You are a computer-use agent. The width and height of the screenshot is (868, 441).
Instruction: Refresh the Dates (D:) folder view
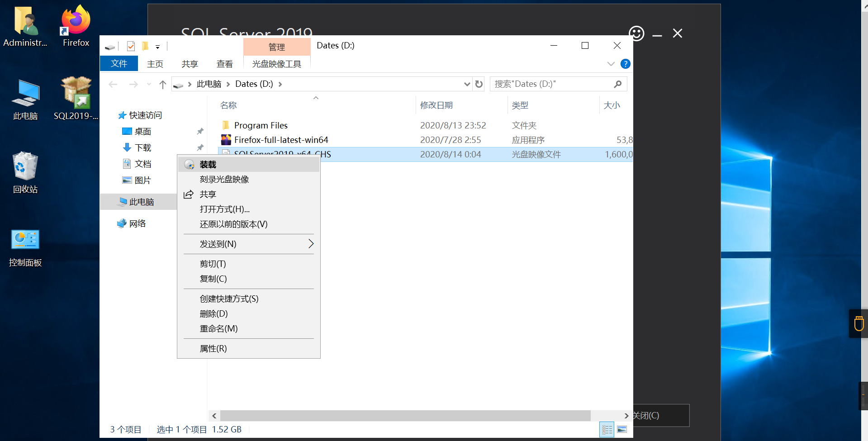click(479, 84)
